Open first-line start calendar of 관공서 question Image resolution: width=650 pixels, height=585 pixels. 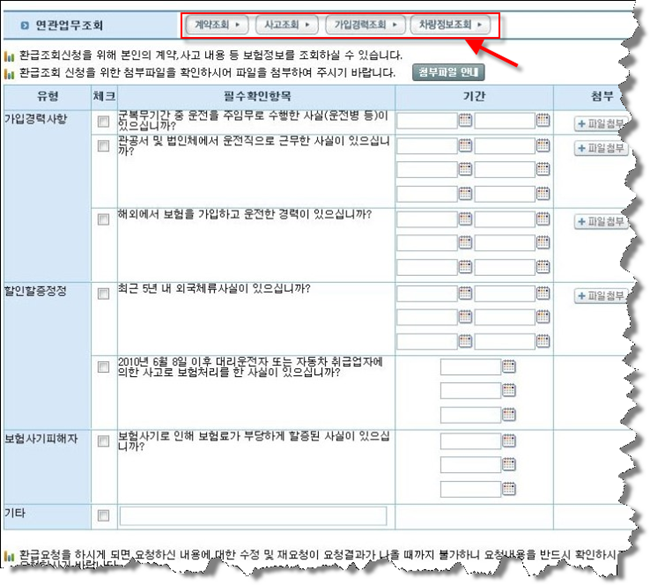(465, 146)
